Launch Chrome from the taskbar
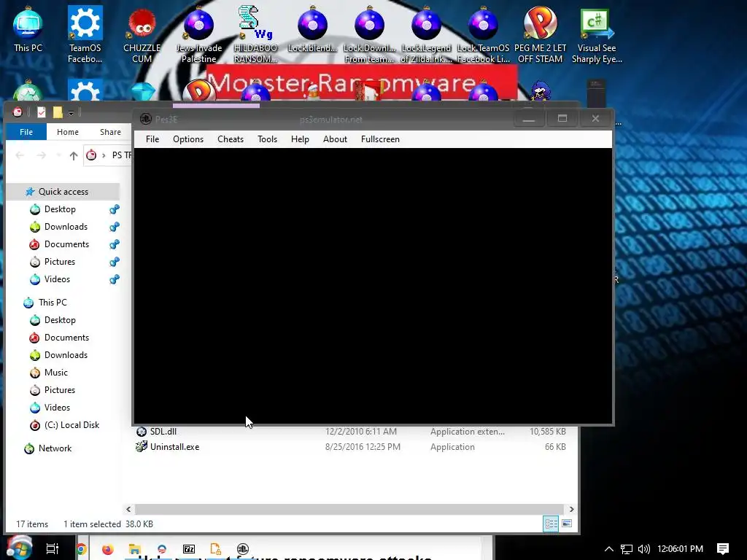 click(x=82, y=549)
